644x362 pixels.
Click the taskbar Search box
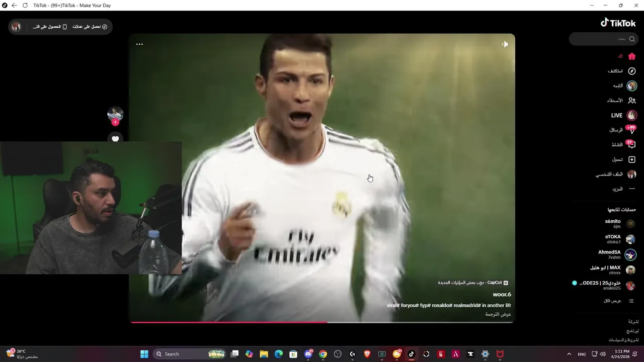pos(190,354)
